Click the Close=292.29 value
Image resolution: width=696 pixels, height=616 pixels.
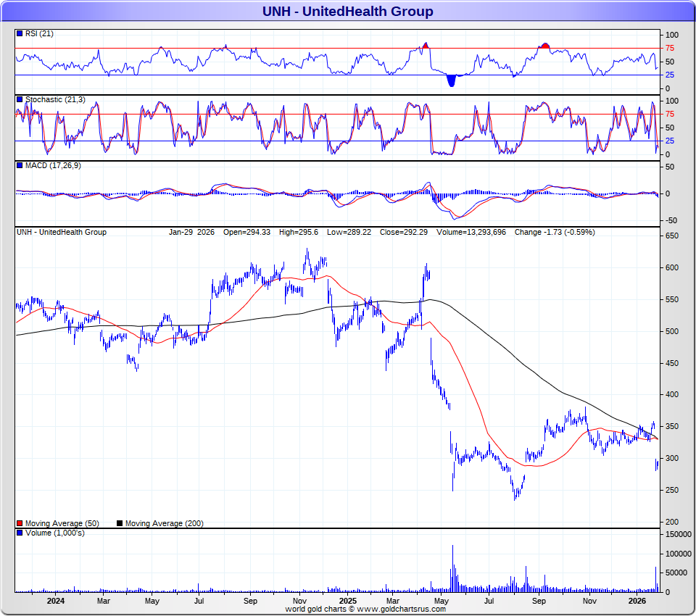(x=404, y=232)
